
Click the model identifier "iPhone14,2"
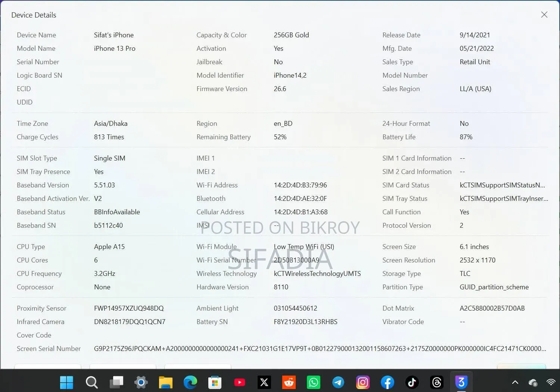pyautogui.click(x=290, y=75)
